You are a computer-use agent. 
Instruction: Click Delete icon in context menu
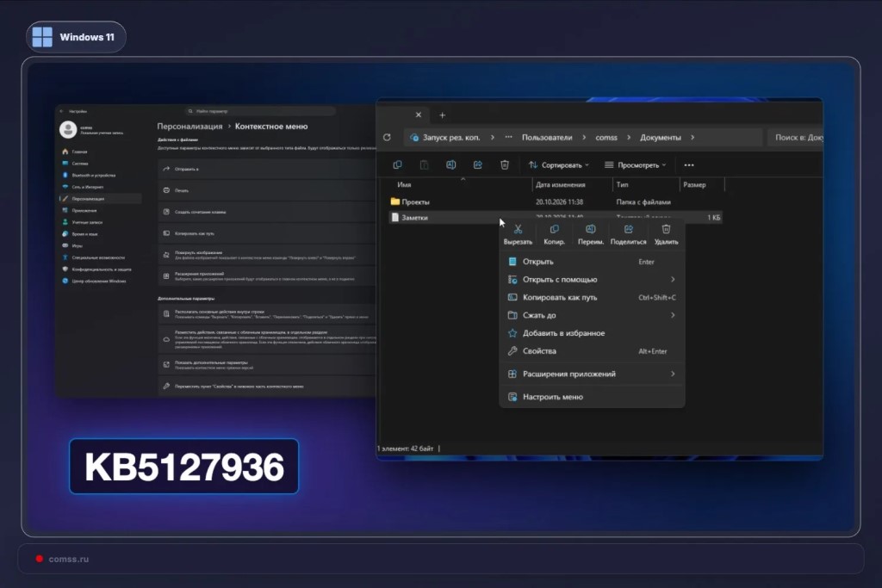pyautogui.click(x=666, y=229)
